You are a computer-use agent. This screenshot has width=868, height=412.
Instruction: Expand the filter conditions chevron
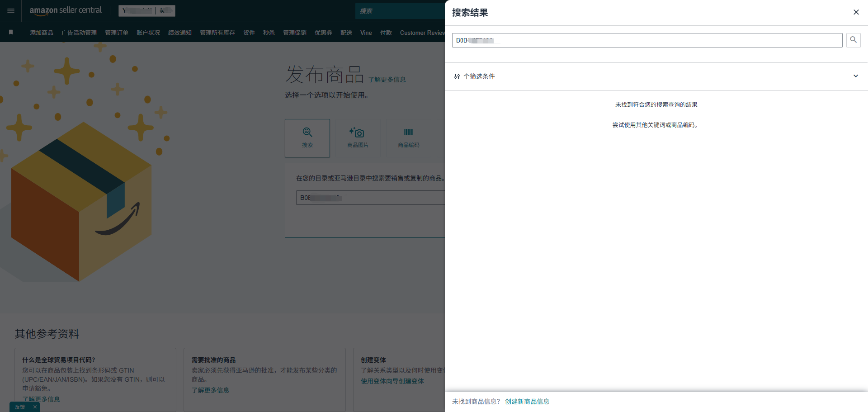coord(855,76)
